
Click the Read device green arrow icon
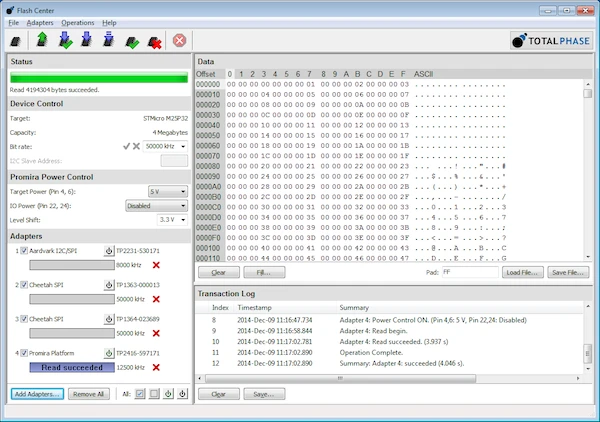coord(42,40)
